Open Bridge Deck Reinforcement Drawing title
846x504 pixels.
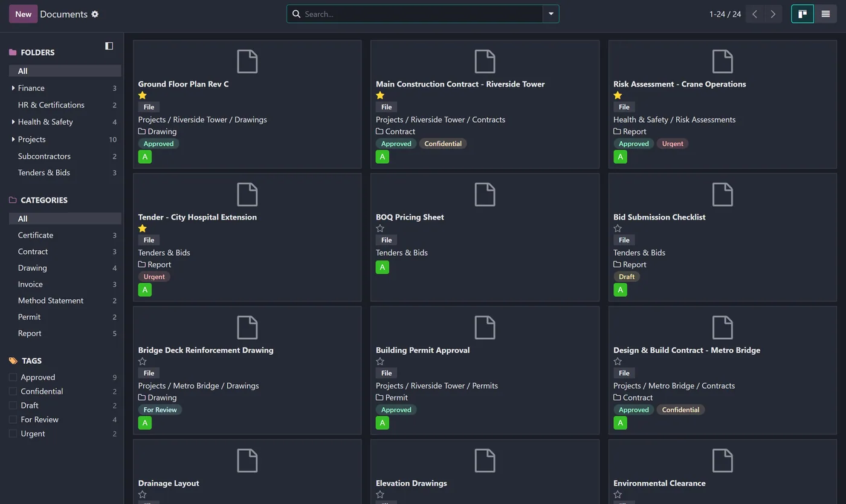point(205,350)
